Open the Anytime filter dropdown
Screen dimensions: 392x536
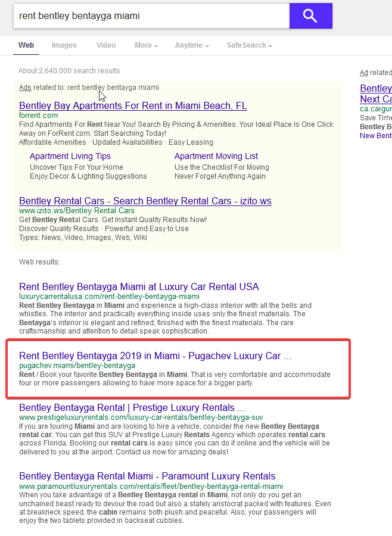click(192, 45)
